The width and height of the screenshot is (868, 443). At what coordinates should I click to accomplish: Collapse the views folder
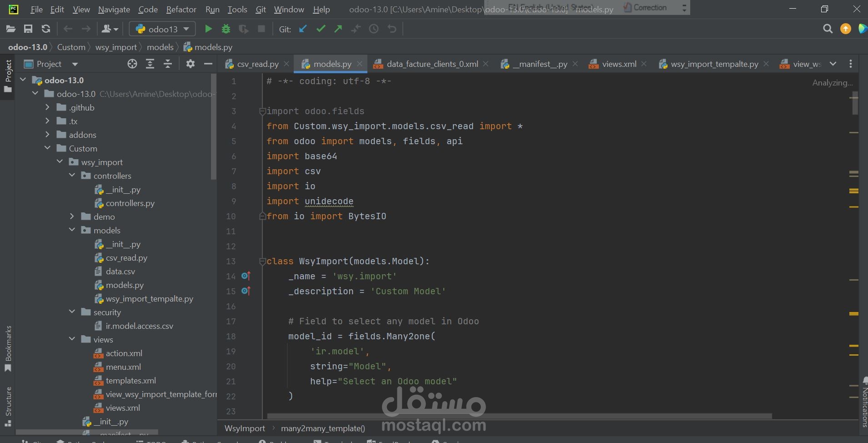[x=72, y=339]
